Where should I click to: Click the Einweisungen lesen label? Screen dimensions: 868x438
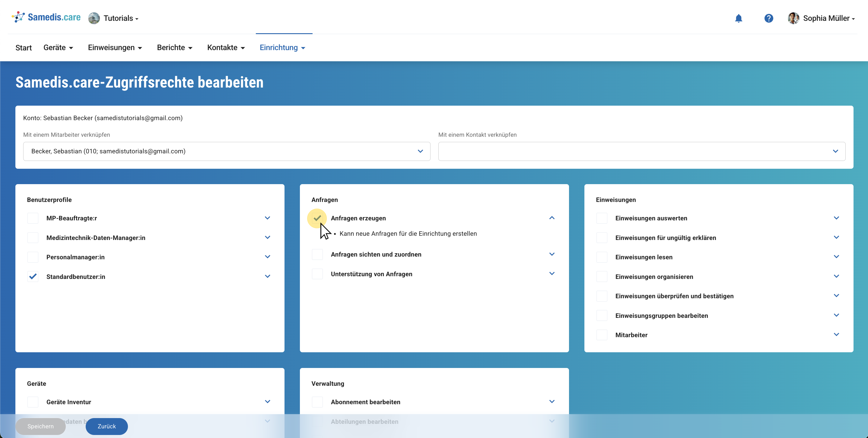[x=644, y=257]
